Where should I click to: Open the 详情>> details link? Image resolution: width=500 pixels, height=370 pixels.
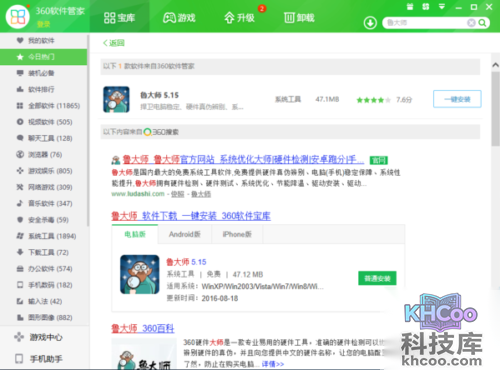pos(273,364)
